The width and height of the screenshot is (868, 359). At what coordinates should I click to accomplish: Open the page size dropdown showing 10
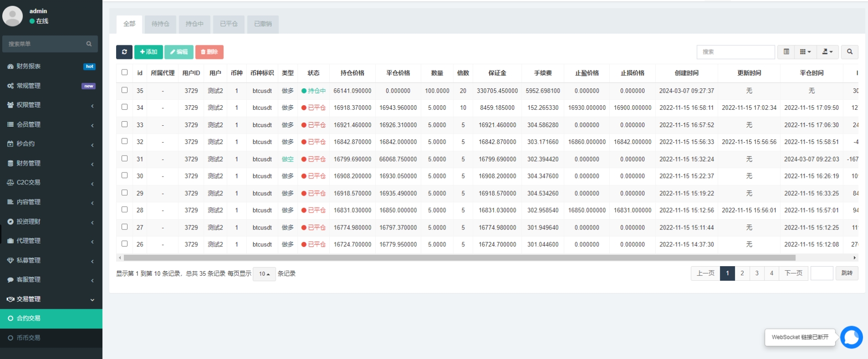[x=264, y=274]
